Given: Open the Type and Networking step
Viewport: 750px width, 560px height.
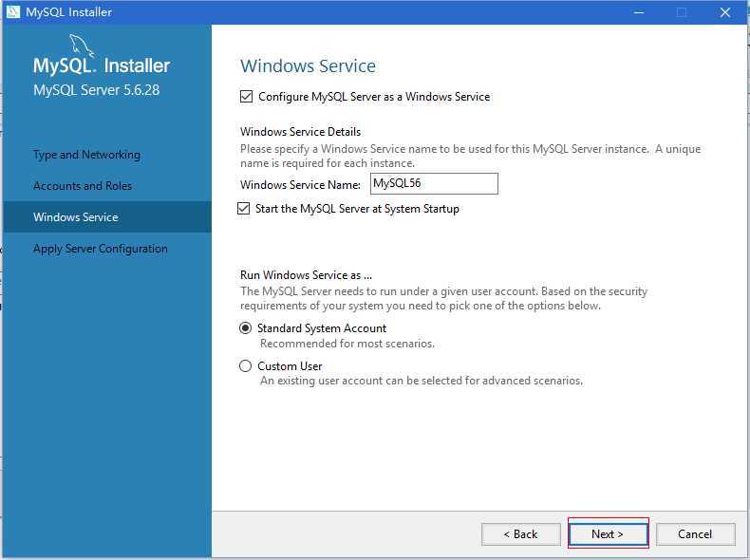Looking at the screenshot, I should tap(86, 155).
